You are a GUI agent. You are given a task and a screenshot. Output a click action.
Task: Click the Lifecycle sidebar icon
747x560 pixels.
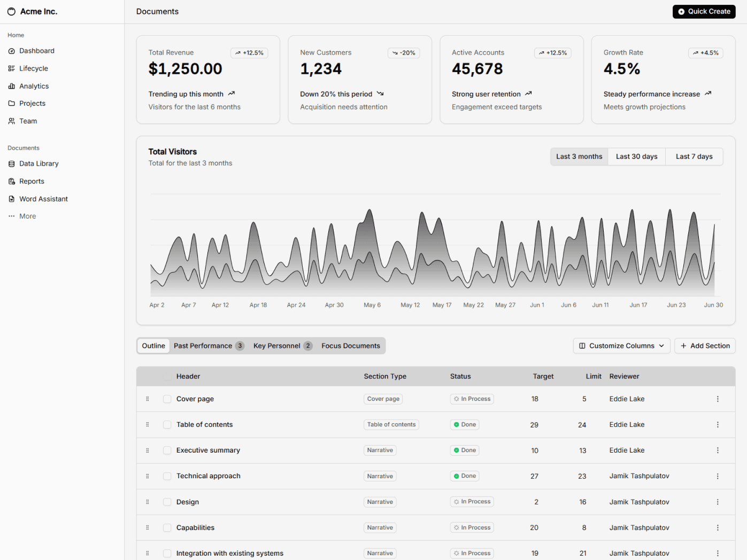pyautogui.click(x=11, y=68)
